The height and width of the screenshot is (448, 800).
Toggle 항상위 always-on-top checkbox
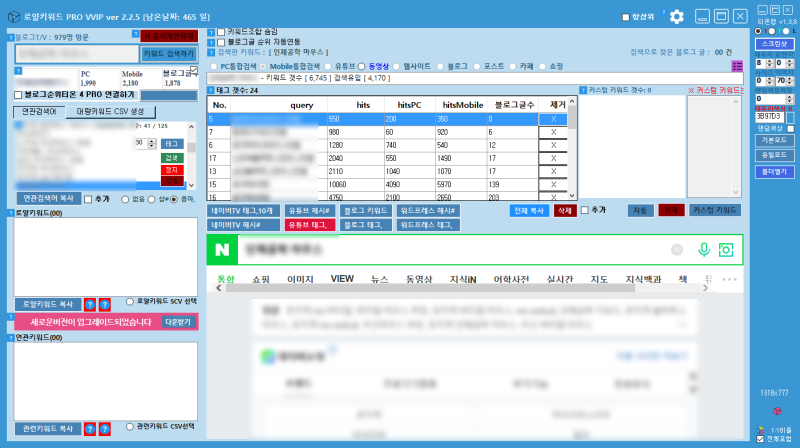pos(626,17)
